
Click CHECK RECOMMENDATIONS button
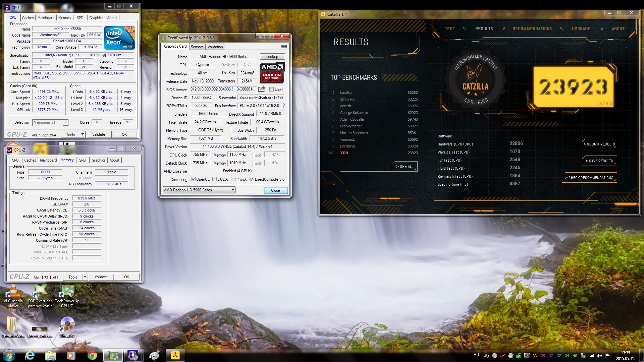[x=589, y=178]
